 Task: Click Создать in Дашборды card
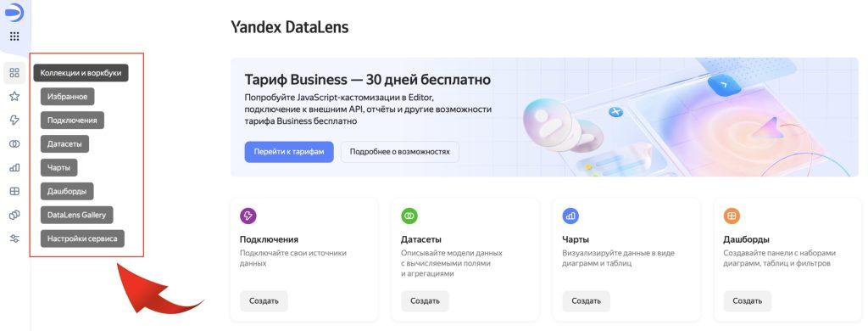[748, 301]
